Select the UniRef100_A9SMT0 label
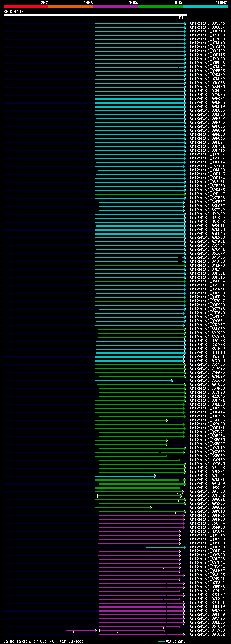This screenshot has height=644, width=231. pyautogui.click(x=207, y=448)
